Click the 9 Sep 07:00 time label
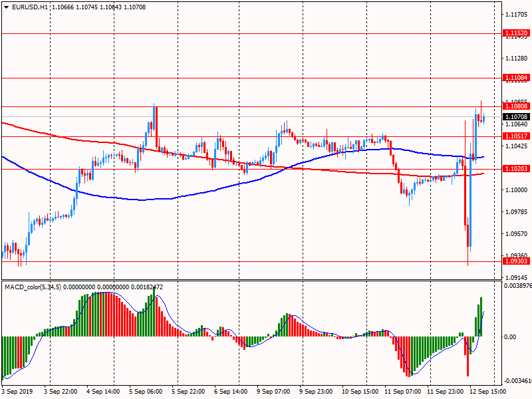 273,392
